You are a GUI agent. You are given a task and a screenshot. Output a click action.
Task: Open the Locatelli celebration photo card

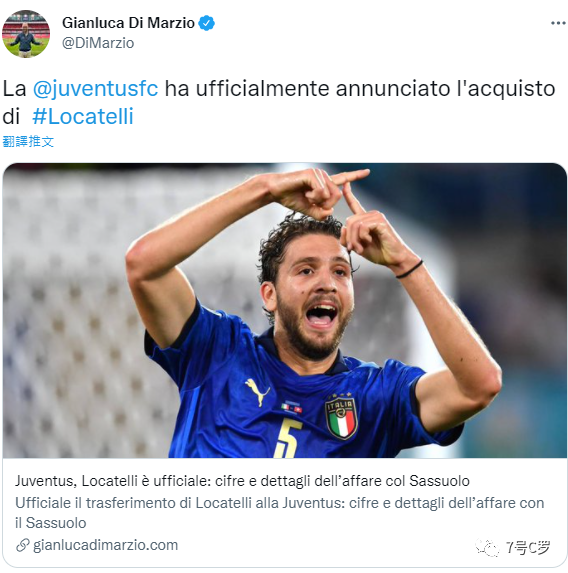(285, 310)
